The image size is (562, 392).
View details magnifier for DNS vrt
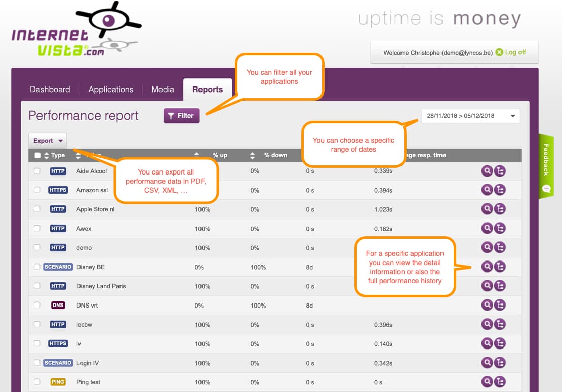click(487, 305)
